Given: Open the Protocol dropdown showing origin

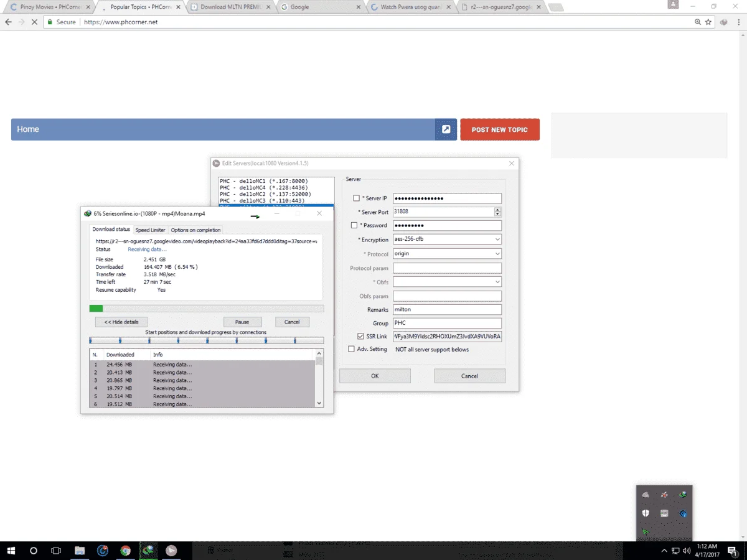Looking at the screenshot, I should [447, 254].
